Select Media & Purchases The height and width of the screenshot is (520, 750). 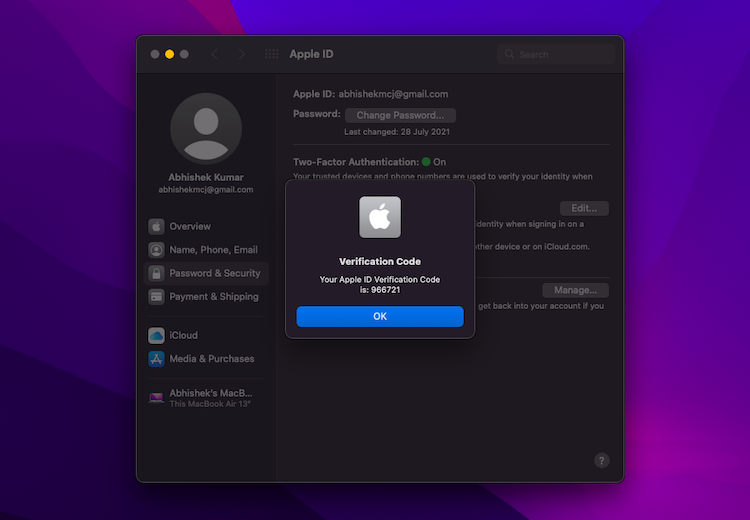(x=206, y=359)
